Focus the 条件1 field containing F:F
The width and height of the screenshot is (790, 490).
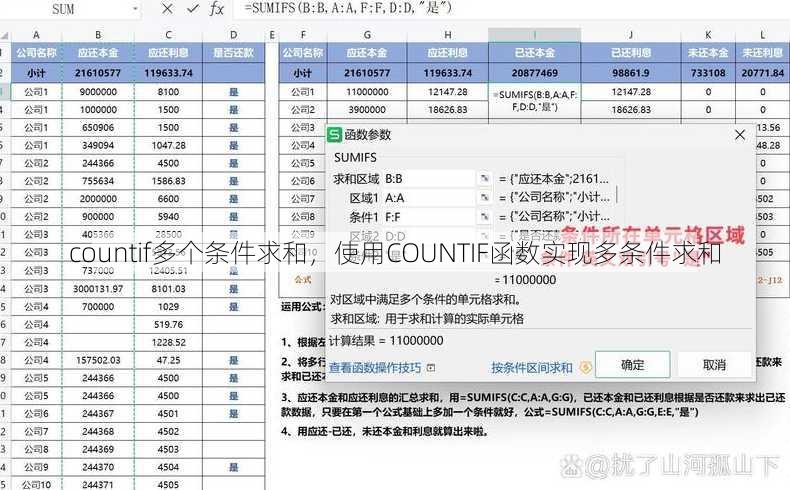tap(429, 217)
